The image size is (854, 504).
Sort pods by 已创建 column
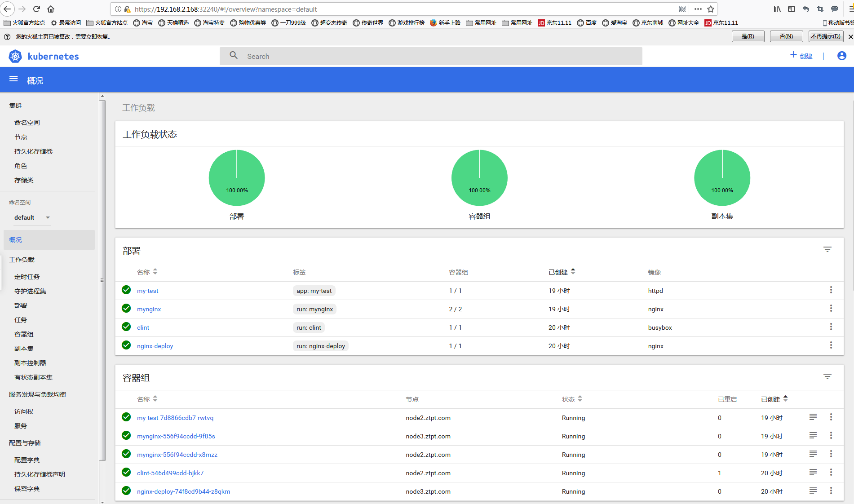774,399
